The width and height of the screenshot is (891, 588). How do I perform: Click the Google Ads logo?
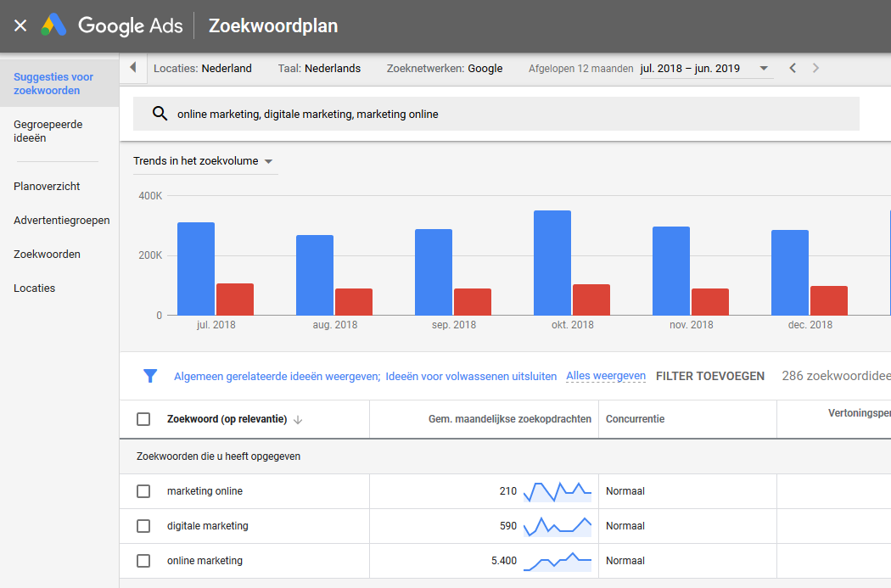pos(112,25)
